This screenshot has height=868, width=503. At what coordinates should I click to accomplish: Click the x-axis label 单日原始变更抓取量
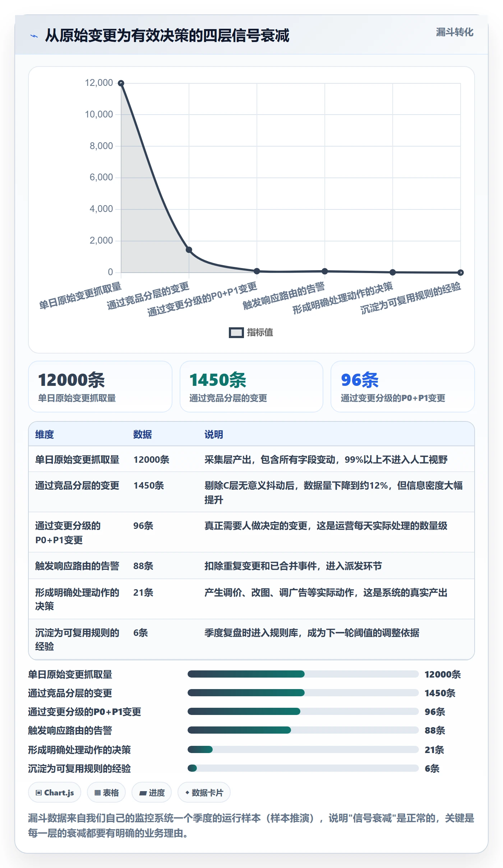pos(80,296)
